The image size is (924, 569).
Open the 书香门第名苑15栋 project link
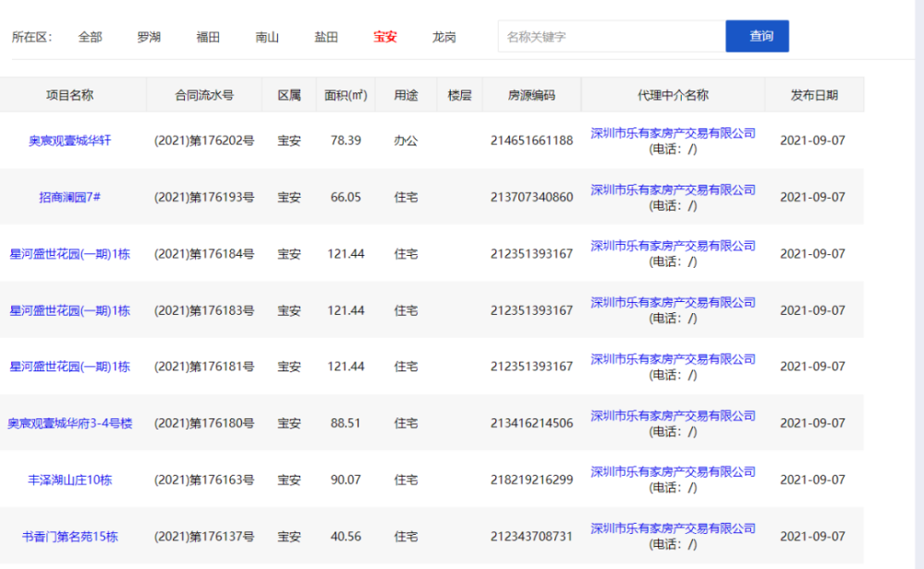click(69, 537)
